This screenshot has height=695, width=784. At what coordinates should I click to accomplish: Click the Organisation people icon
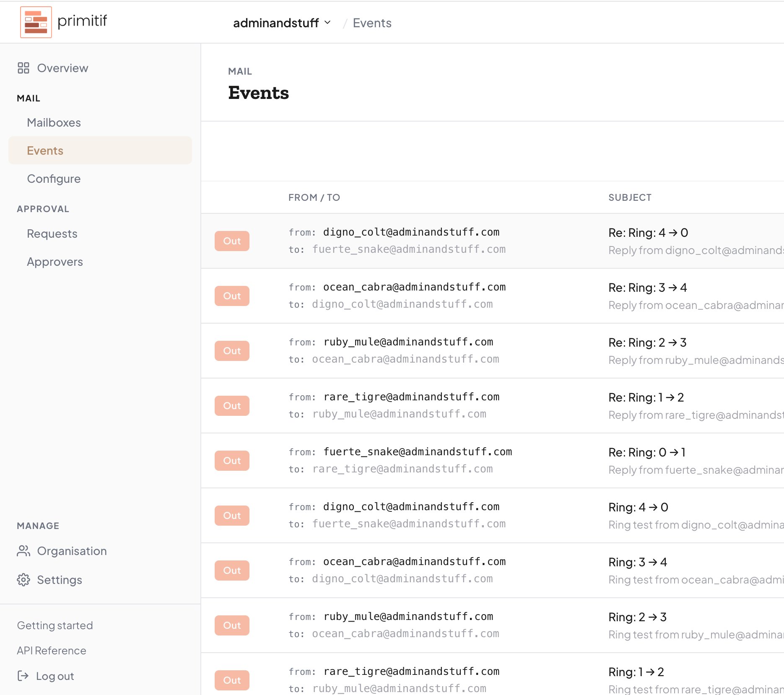coord(24,551)
